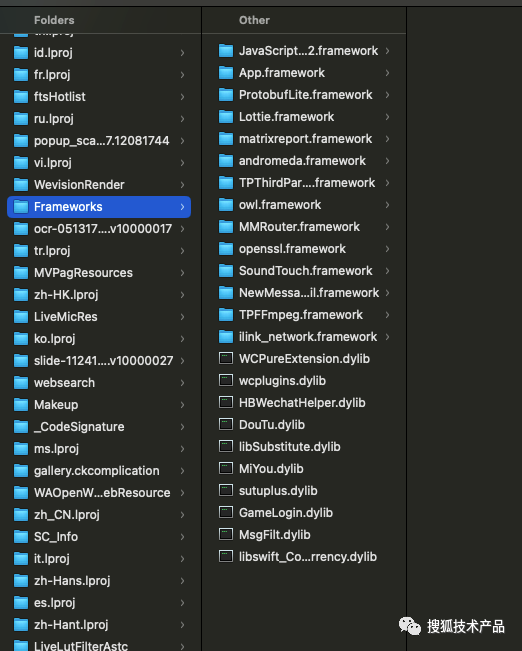Select the slide-11241....v10000027 folder name

click(103, 361)
